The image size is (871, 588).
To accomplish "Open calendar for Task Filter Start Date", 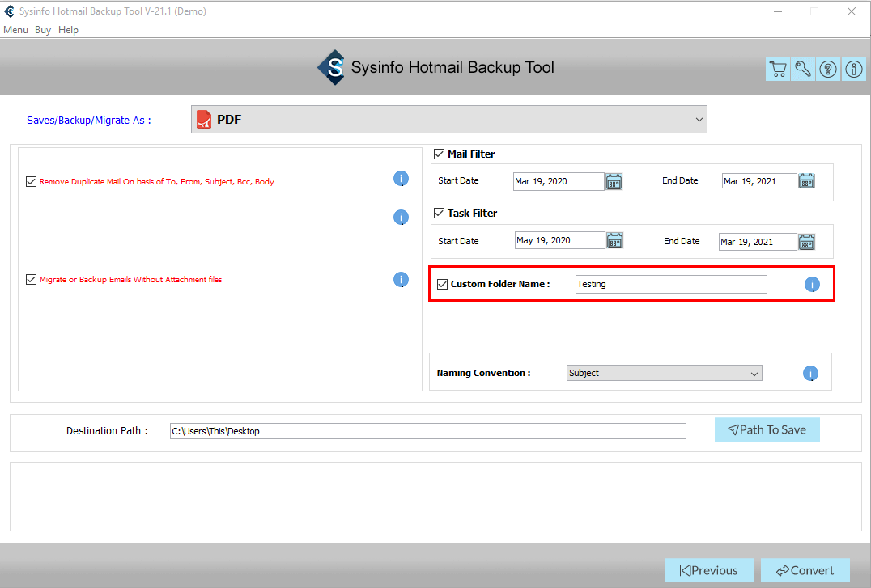I will coord(615,240).
